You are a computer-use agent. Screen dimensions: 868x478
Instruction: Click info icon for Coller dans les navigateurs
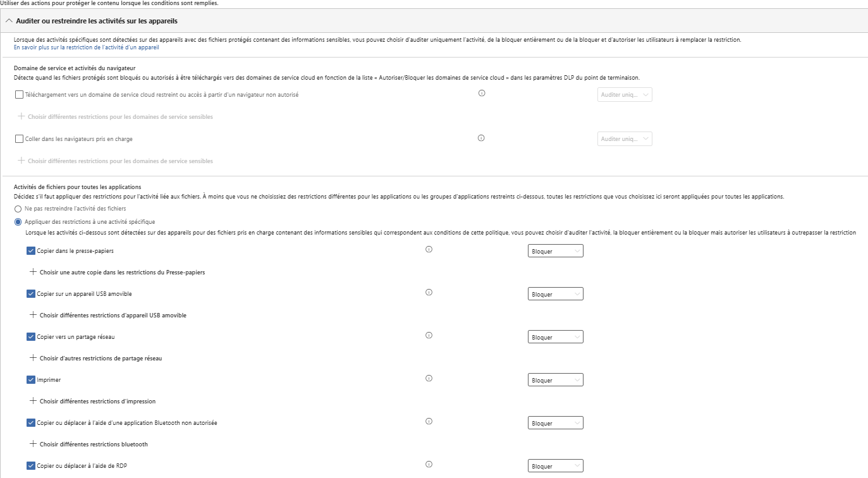[x=481, y=138]
